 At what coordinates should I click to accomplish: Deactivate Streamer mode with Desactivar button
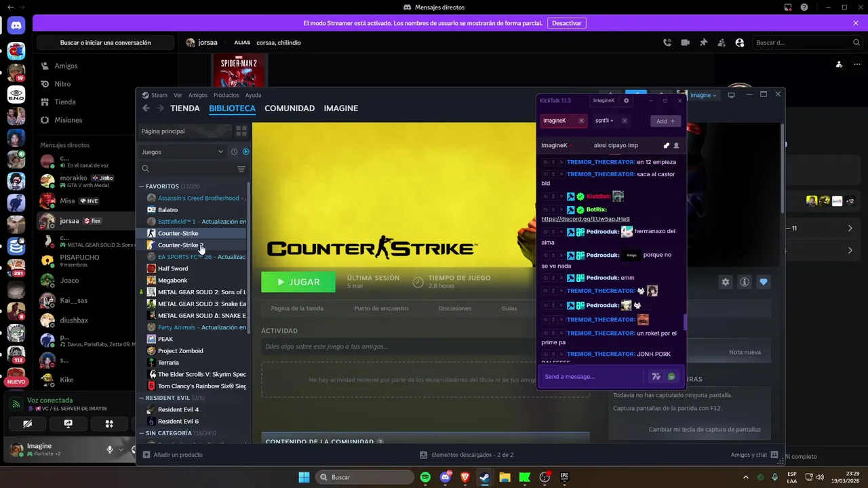pyautogui.click(x=566, y=23)
